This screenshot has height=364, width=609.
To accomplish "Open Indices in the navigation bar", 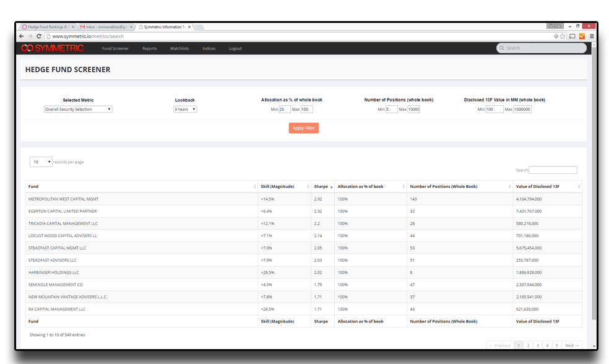I will point(209,48).
